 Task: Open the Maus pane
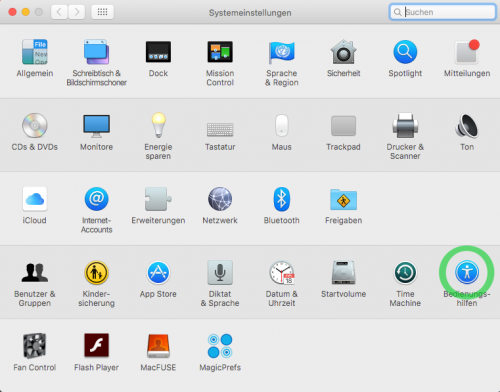pyautogui.click(x=282, y=125)
